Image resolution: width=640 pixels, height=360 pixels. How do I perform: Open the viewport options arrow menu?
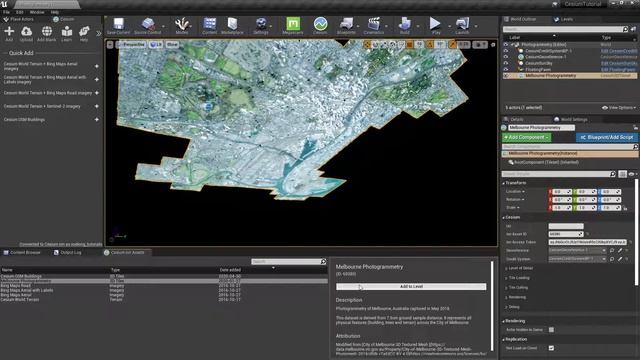pos(110,44)
